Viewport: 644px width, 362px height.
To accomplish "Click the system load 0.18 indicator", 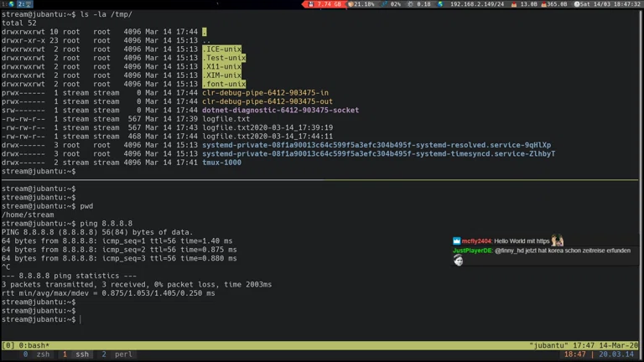I will coord(423,4).
